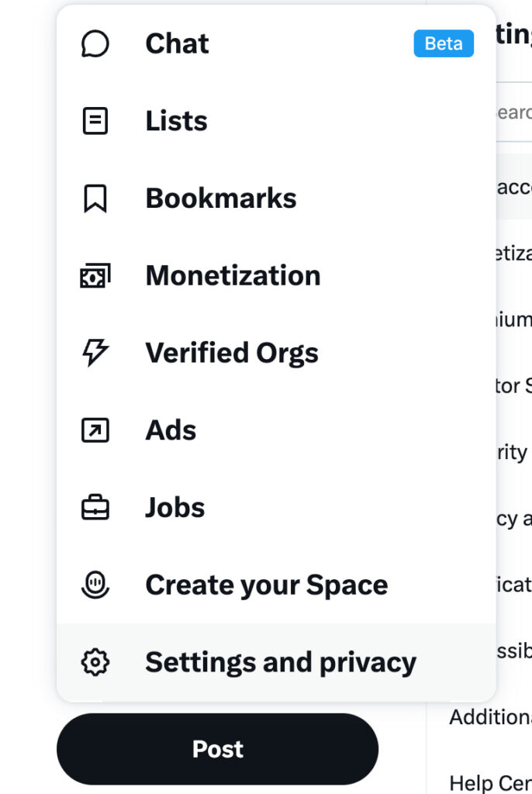Select Jobs from the menu
This screenshot has height=794, width=532.
coord(174,508)
